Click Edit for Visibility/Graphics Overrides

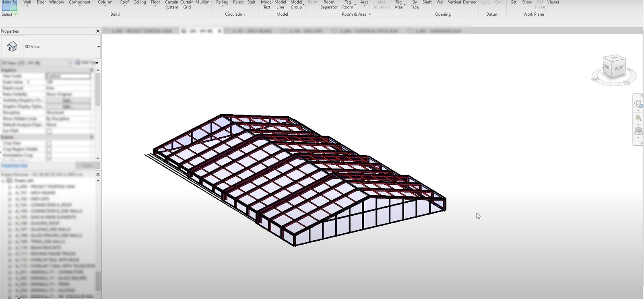pos(68,100)
